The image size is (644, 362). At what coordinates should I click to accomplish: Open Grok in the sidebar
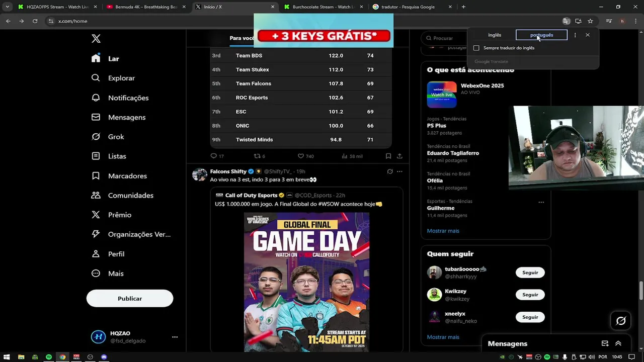point(107,137)
